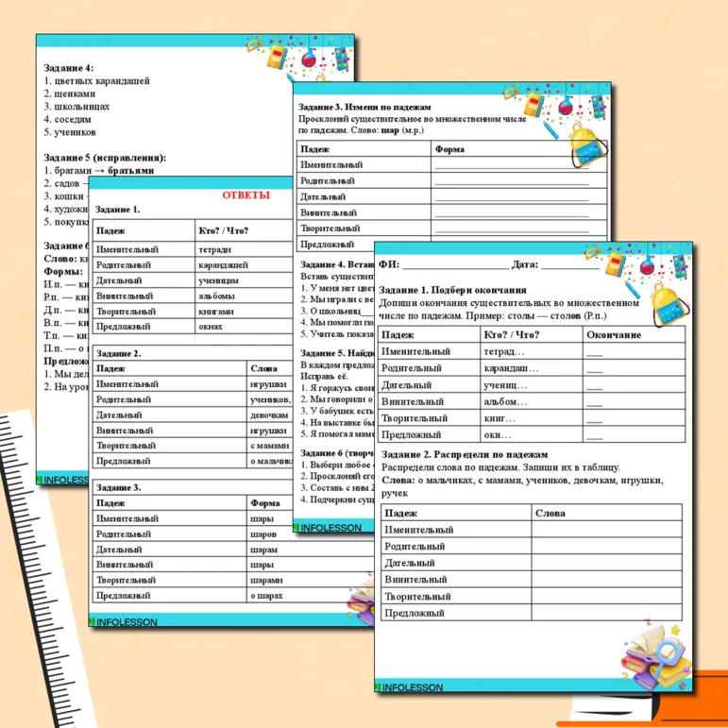Click the answer cell "с мамами"

click(270, 446)
